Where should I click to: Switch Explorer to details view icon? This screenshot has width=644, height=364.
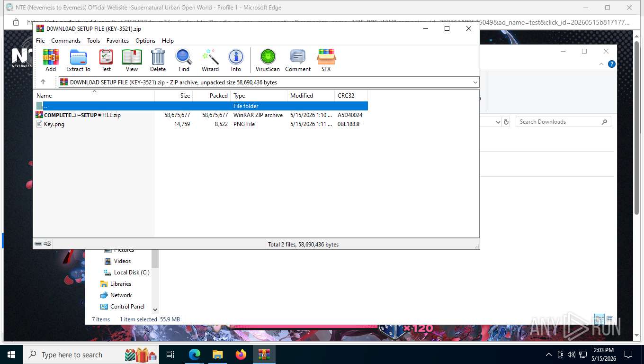(599, 319)
